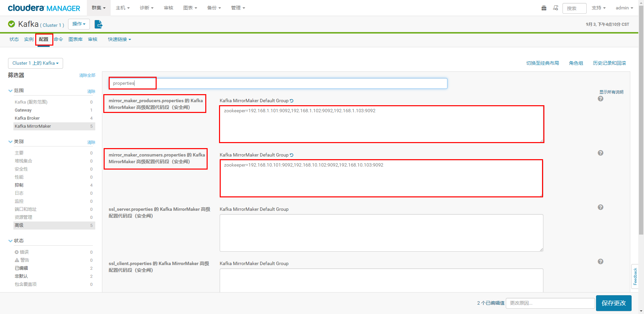644x314 pixels.
Task: Open help icon beside mirror_maker_producers config field
Action: pyautogui.click(x=600, y=99)
